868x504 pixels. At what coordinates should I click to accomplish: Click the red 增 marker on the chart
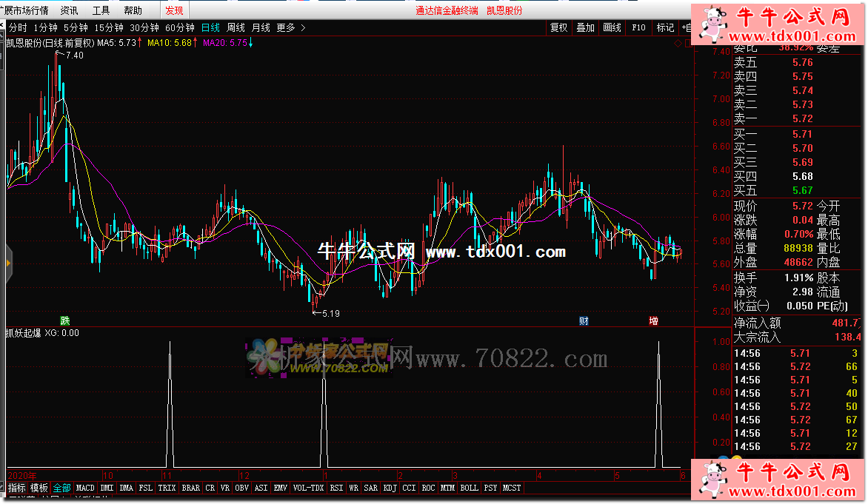coord(653,321)
